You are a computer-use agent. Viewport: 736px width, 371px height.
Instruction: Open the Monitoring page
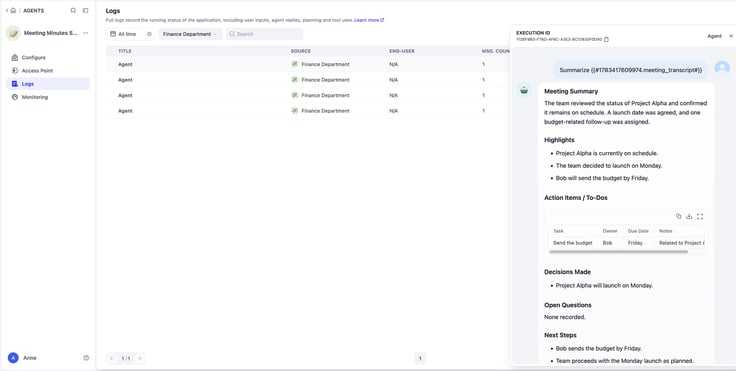tap(48, 97)
